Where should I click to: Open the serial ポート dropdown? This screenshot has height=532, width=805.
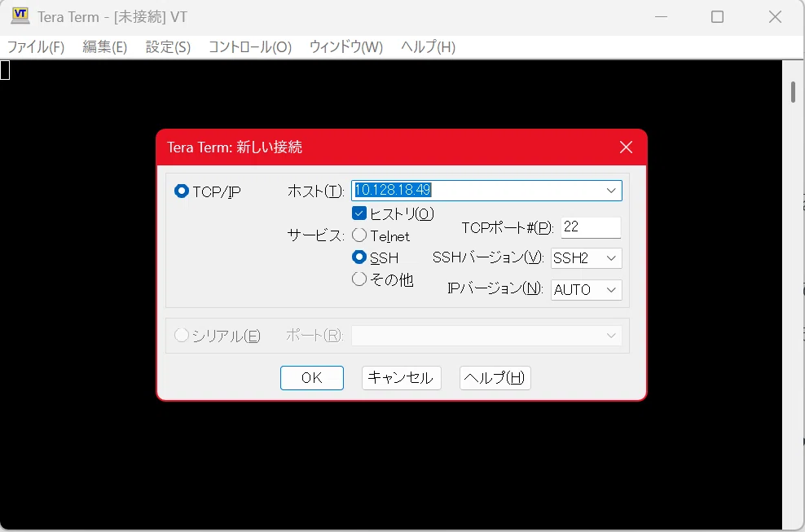click(x=486, y=336)
